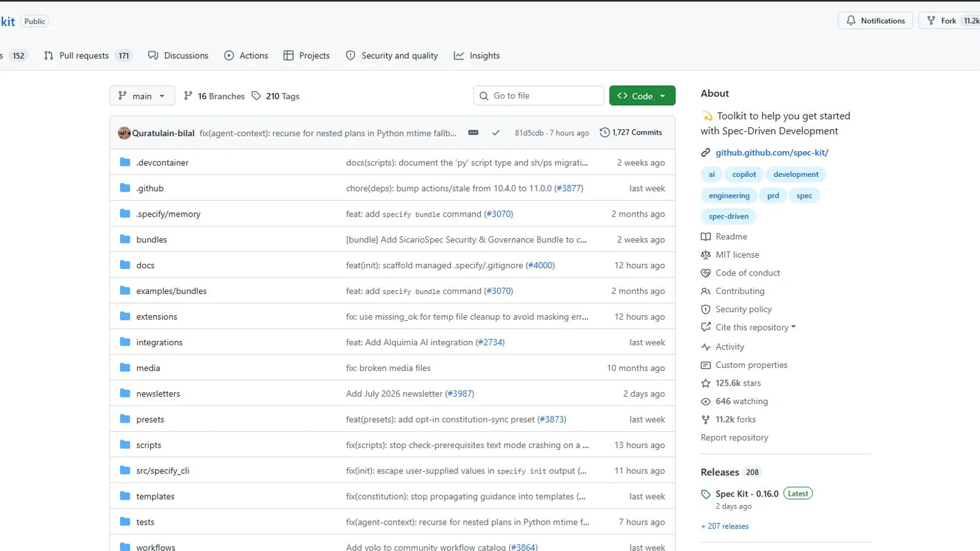The image size is (980, 551).
Task: Switch to the Actions tab
Action: coord(246,56)
